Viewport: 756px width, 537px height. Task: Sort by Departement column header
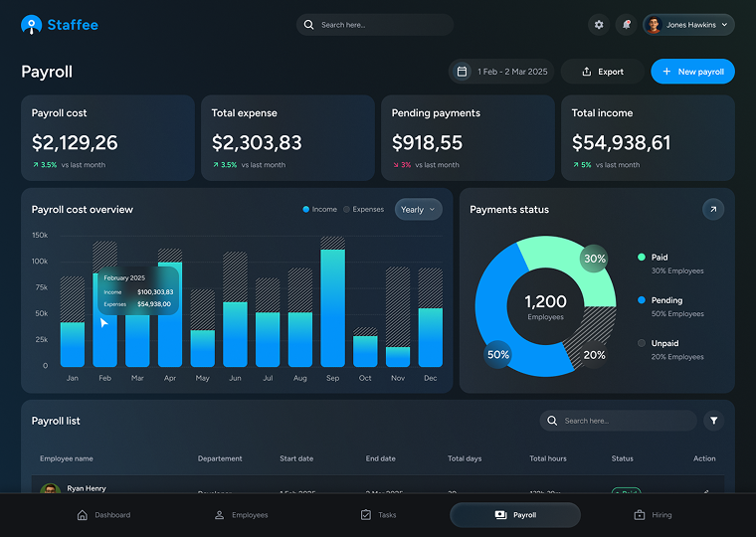[x=220, y=458]
